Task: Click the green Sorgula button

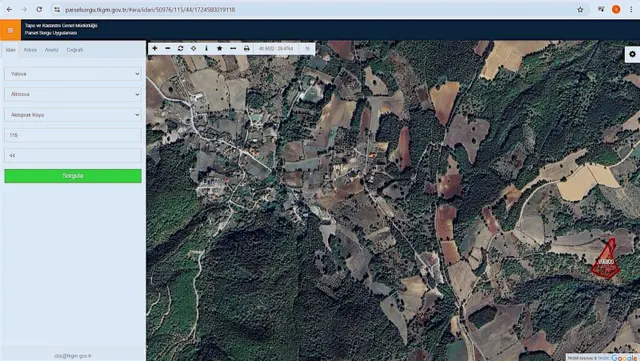Action: coord(73,176)
